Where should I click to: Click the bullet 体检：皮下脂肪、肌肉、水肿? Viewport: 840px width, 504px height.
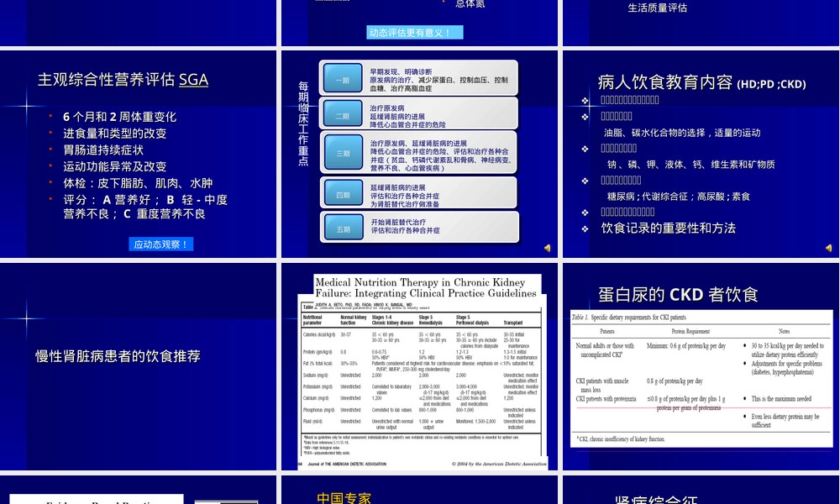tap(138, 183)
